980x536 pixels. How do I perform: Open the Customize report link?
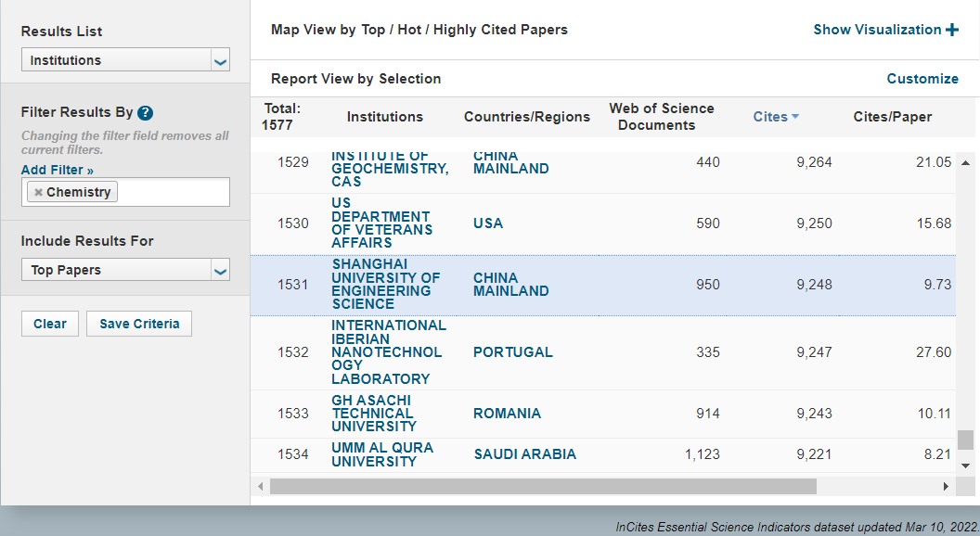pos(922,79)
